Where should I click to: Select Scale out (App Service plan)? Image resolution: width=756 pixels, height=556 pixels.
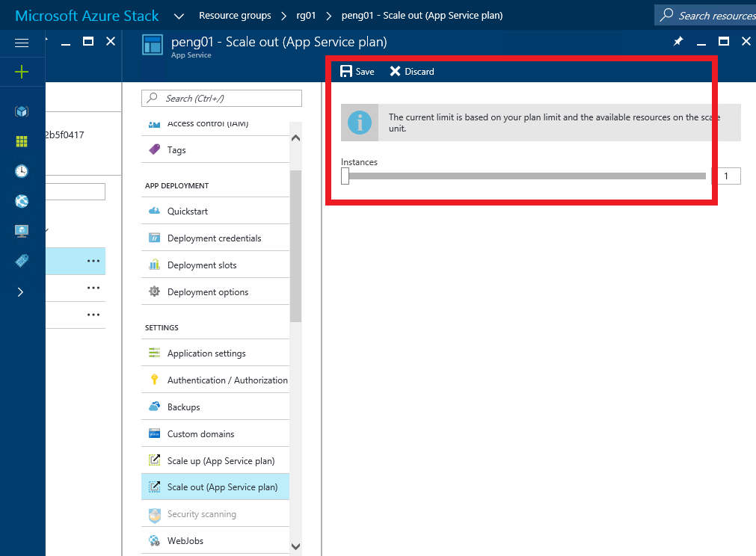pyautogui.click(x=215, y=486)
